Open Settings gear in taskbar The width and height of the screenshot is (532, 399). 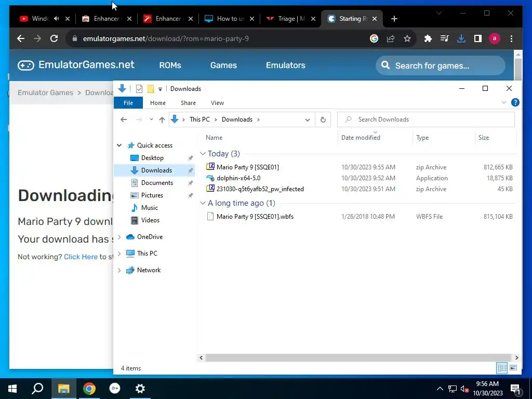[x=140, y=389]
